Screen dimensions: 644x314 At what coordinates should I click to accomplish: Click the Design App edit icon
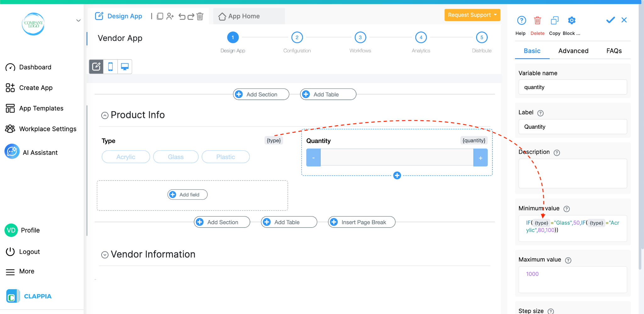(99, 16)
